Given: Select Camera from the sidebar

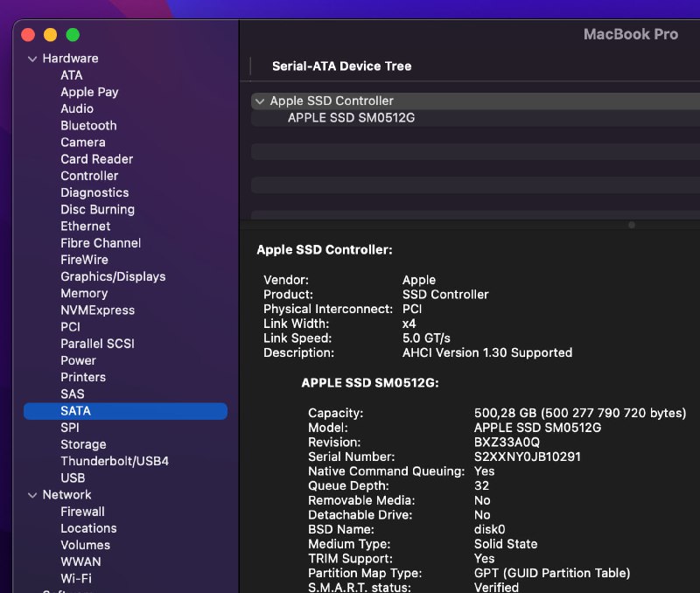Looking at the screenshot, I should click(83, 142).
